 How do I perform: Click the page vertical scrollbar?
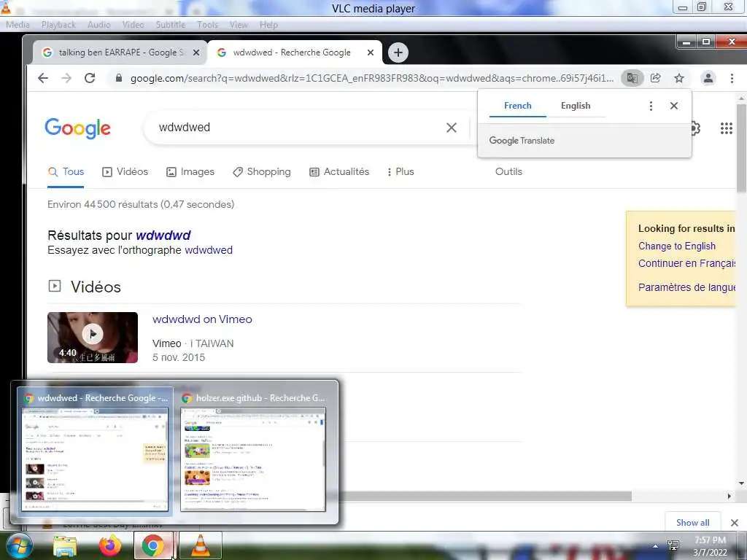[741, 147]
